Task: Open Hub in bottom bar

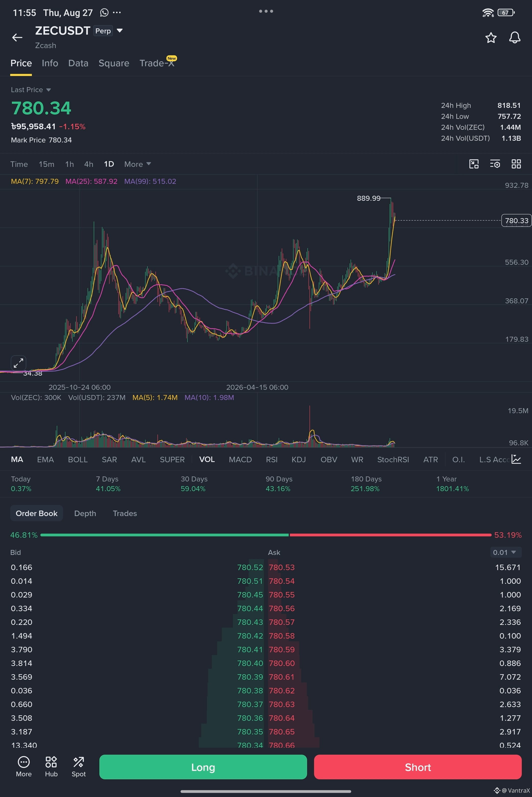Action: pos(51,767)
